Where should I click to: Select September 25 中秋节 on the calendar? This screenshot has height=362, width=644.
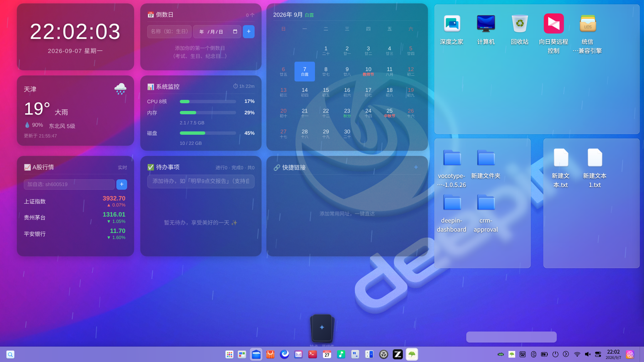pos(389,113)
